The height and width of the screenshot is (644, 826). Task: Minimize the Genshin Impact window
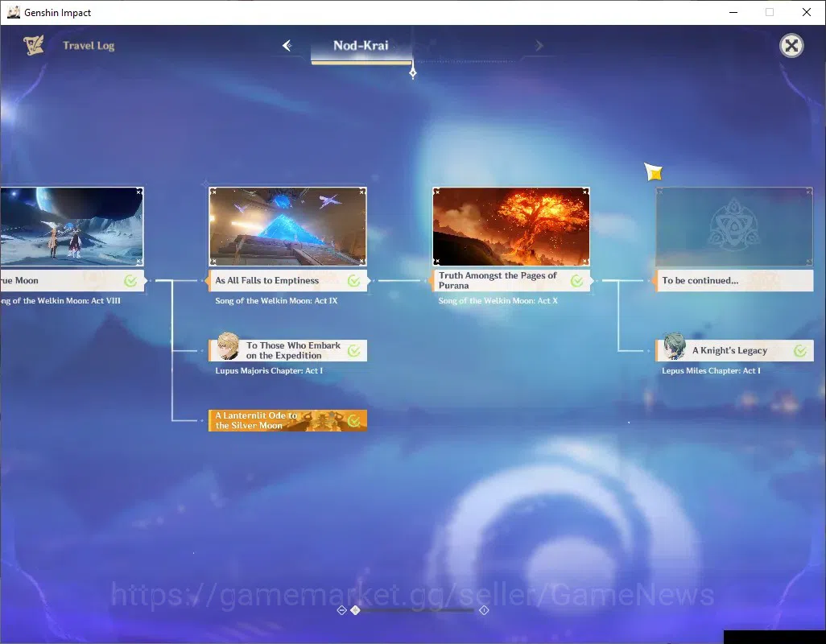point(733,12)
